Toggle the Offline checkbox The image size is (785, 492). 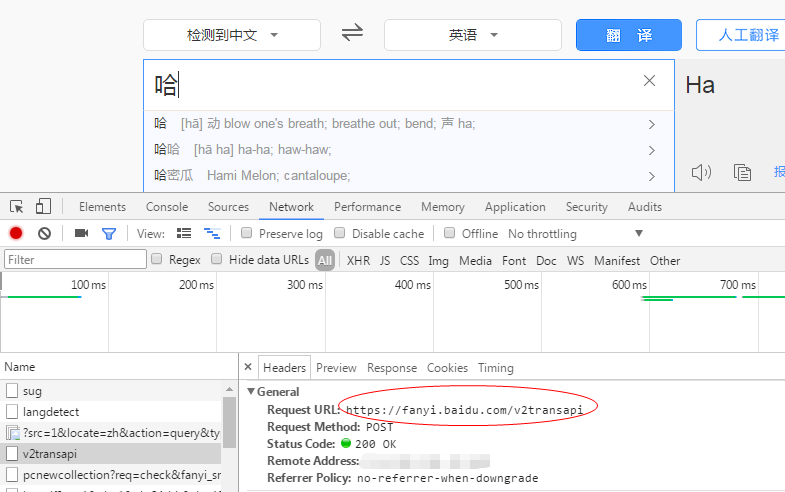coord(450,233)
